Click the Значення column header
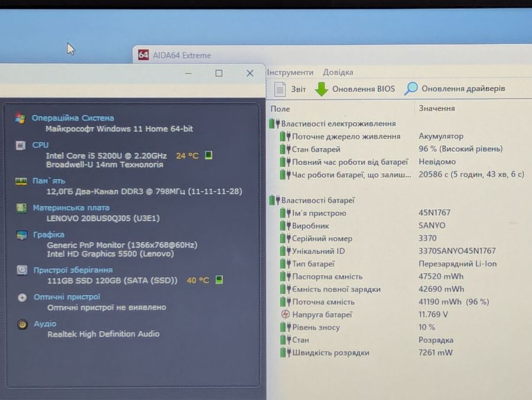Image resolution: width=532 pixels, height=400 pixels. pyautogui.click(x=437, y=108)
